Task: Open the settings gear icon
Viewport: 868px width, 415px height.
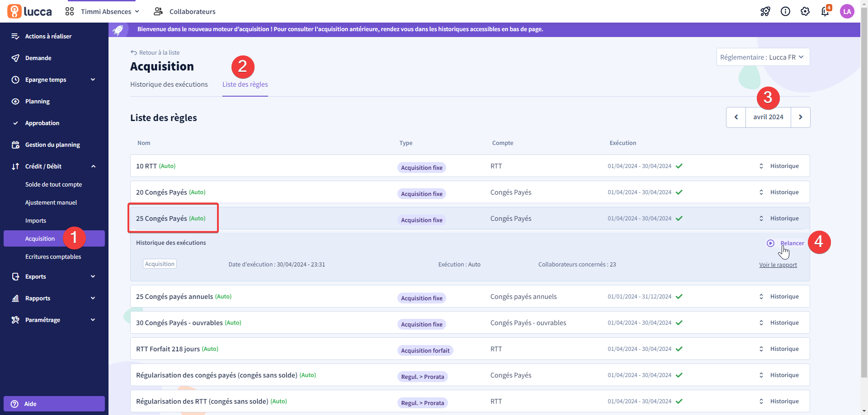Action: [x=805, y=11]
